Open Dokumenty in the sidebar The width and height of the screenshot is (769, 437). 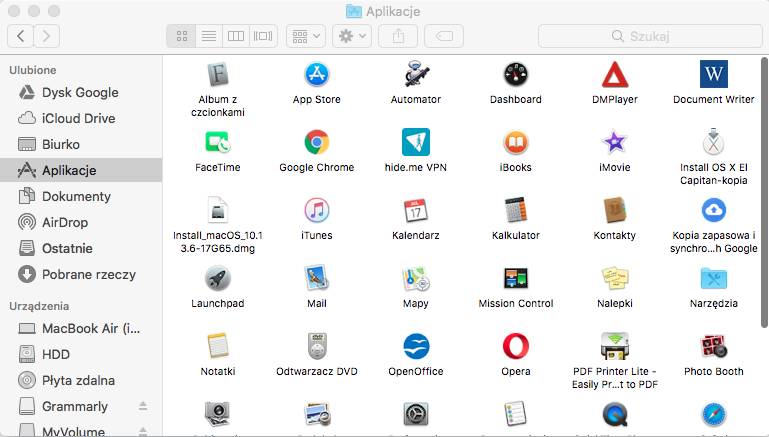[x=81, y=196]
